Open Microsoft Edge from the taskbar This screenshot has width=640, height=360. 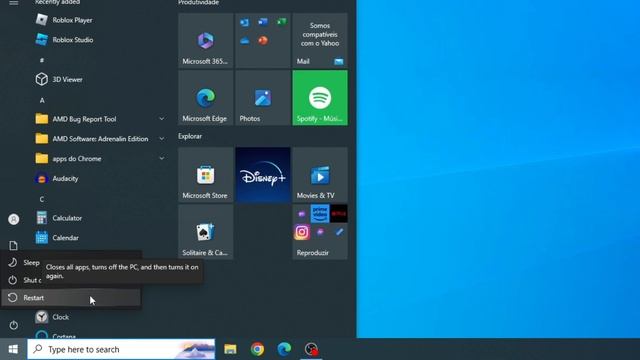(284, 349)
